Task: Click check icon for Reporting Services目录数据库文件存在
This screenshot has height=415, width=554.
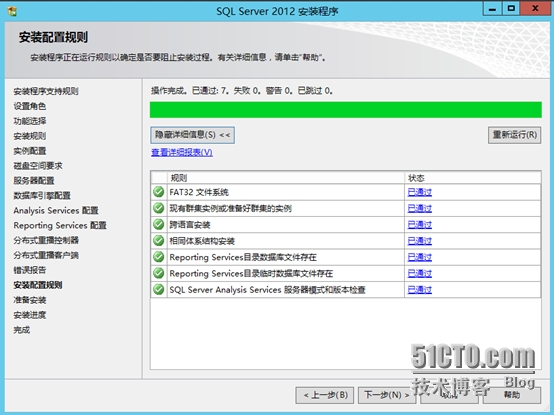Action: click(x=159, y=257)
